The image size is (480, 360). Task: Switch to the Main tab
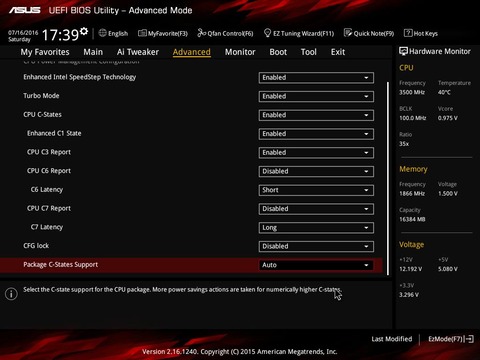[93, 52]
